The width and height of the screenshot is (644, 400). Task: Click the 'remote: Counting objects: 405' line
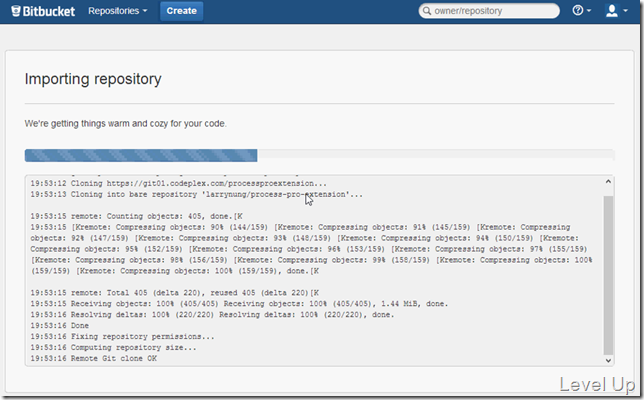136,216
